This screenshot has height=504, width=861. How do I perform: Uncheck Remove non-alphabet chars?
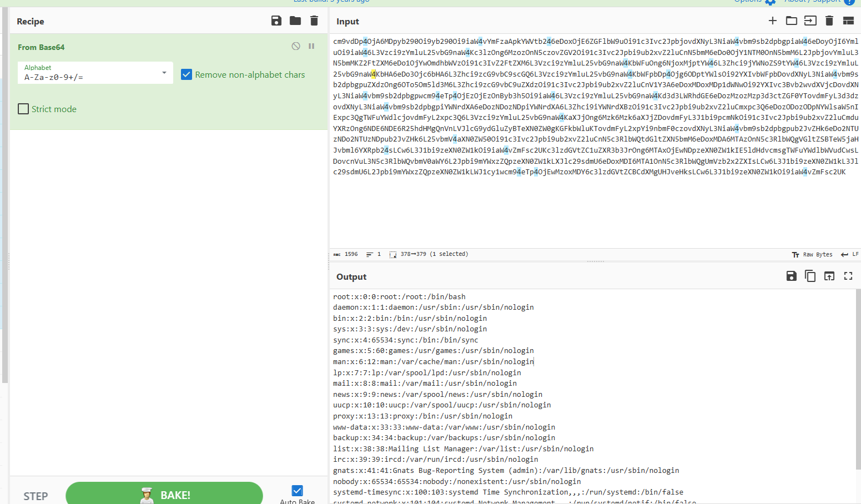187,74
